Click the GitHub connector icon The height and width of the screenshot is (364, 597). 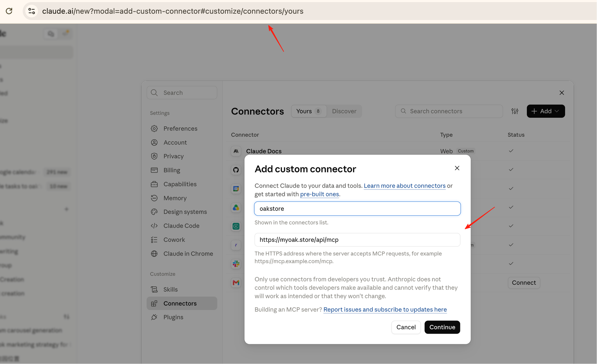[236, 170]
